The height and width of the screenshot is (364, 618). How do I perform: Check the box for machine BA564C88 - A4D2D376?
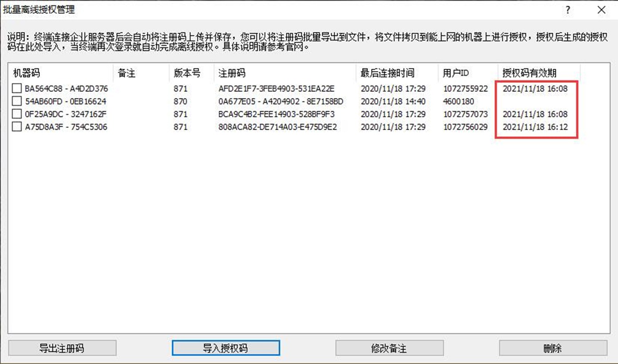pos(16,88)
